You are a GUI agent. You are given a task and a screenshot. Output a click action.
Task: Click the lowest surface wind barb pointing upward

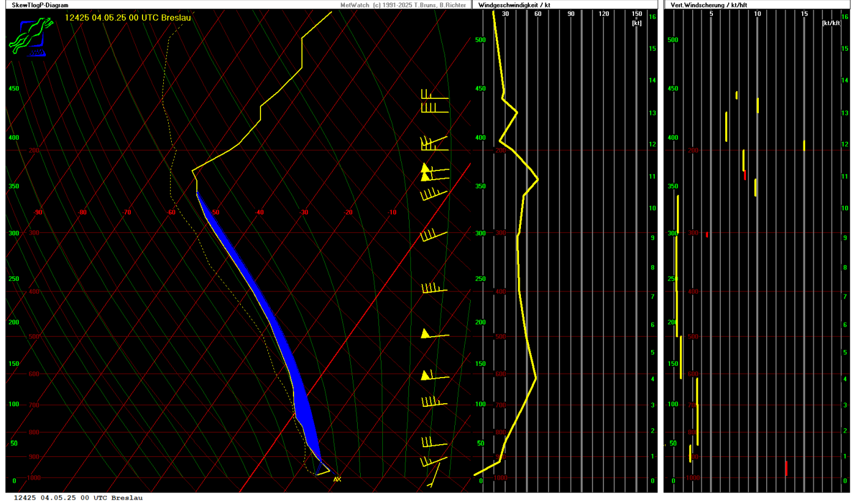434,475
